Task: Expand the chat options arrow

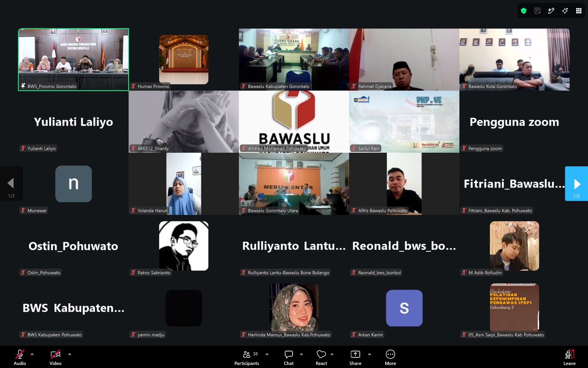Action: tap(301, 354)
